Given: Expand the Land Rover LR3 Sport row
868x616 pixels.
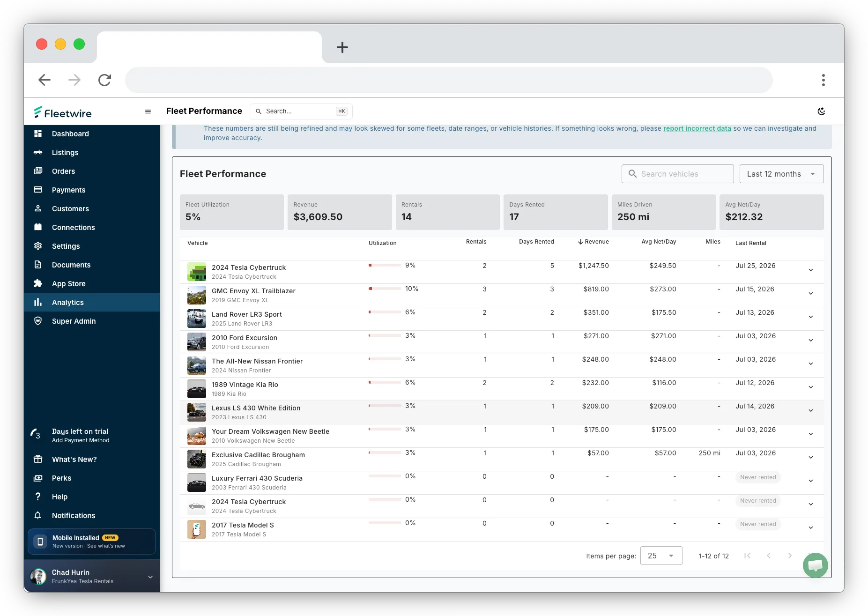Looking at the screenshot, I should 810,317.
